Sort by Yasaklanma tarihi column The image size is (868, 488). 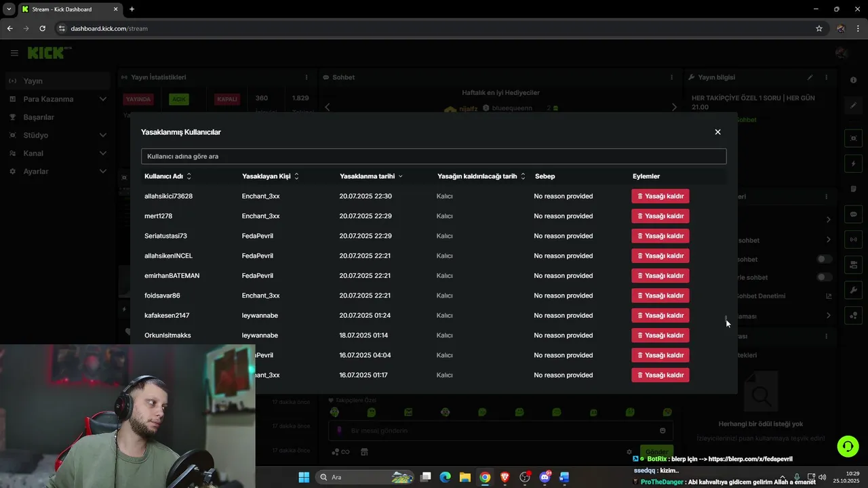(371, 176)
